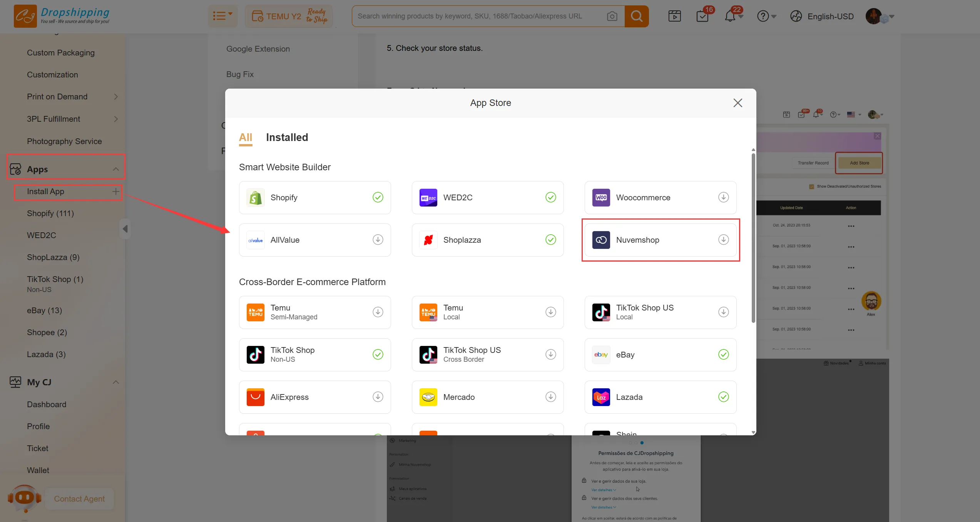Click the Nuvemshop download install icon
Image resolution: width=980 pixels, height=522 pixels.
(x=723, y=240)
